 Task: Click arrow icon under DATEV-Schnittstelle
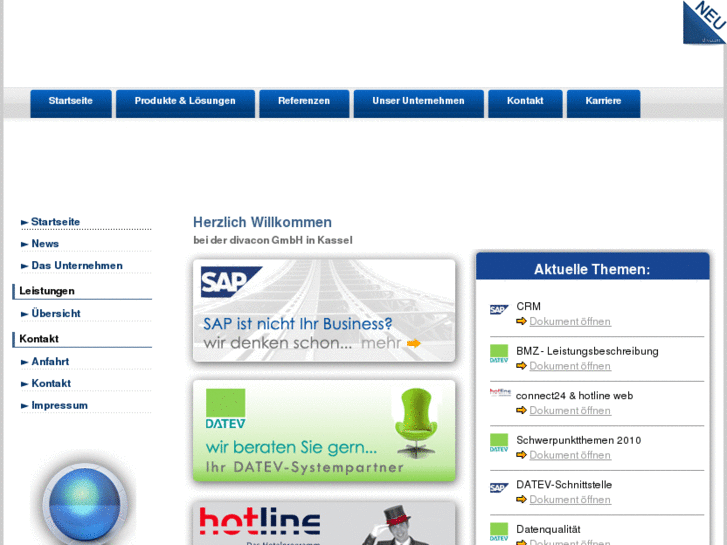(521, 499)
